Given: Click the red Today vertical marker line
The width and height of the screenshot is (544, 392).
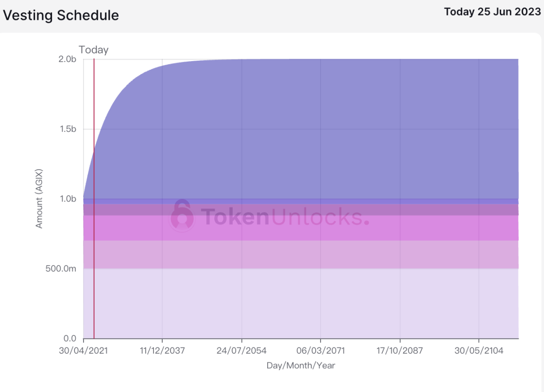Looking at the screenshot, I should coord(94,198).
